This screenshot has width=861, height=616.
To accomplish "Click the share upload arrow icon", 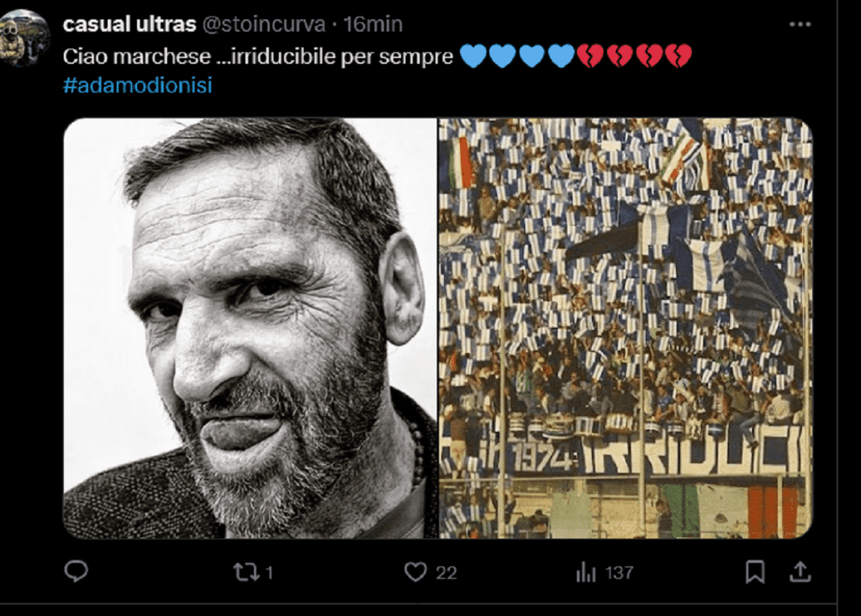I will [x=800, y=571].
